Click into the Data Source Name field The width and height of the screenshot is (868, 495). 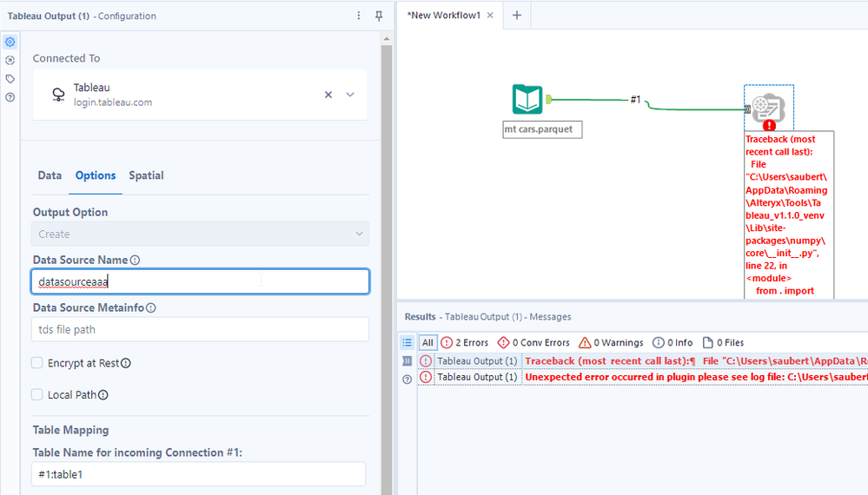(201, 281)
